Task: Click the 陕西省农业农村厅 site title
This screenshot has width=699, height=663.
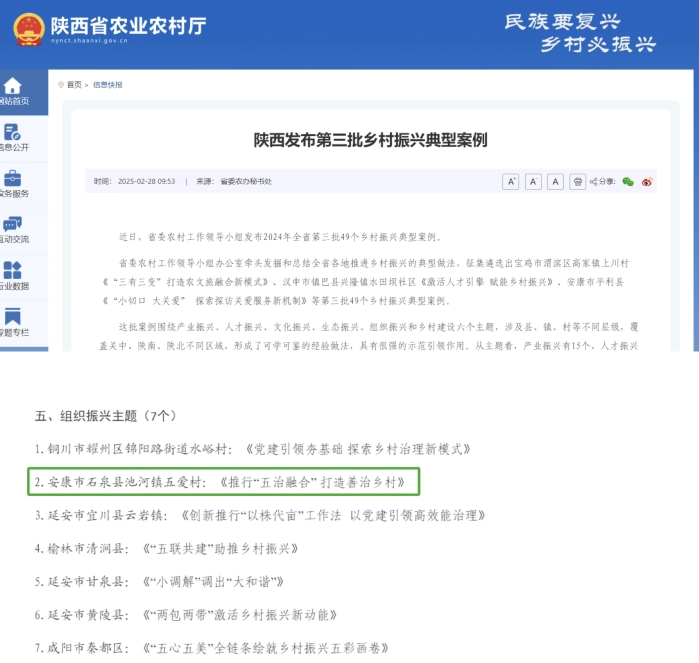Action: coord(128,24)
